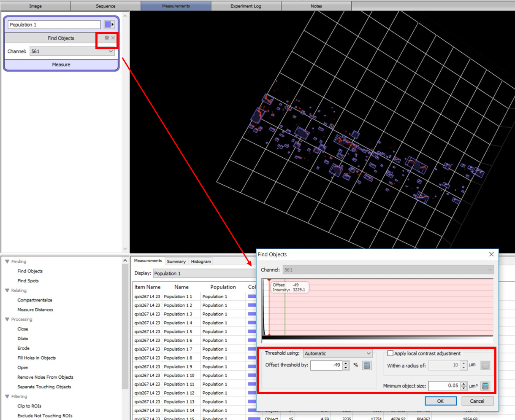
Task: Select Exclude Not Touching ROIs task
Action: tap(45, 416)
